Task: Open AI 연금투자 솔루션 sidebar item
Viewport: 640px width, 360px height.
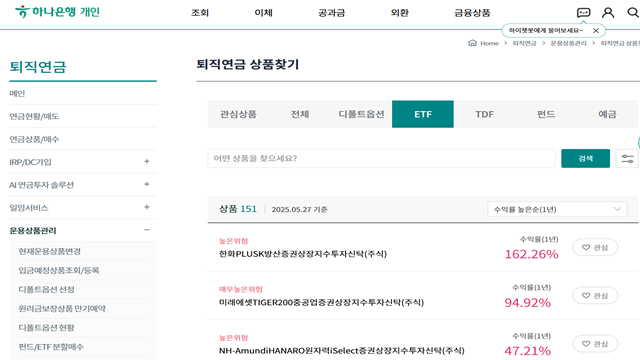Action: [42, 185]
